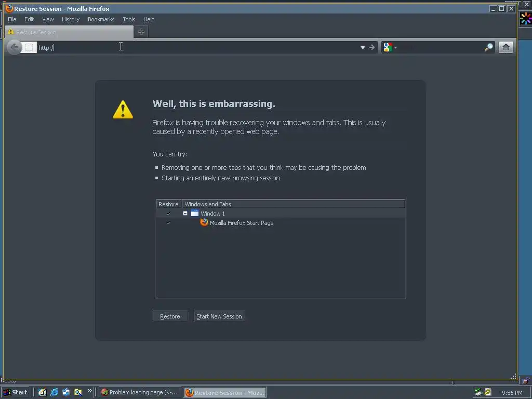
Task: Click the Go arrow in the address bar
Action: (x=372, y=47)
